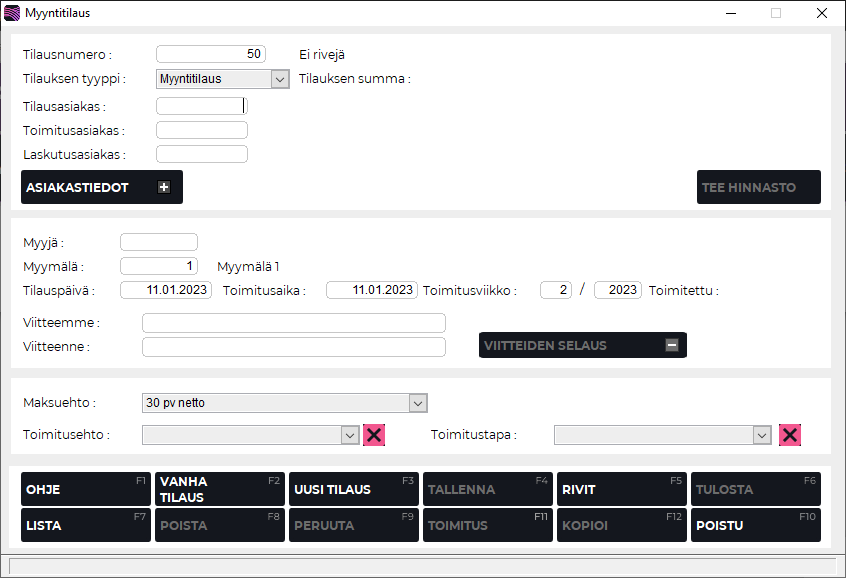846x578 pixels.
Task: Create a new order with UUSI TILAUS
Action: 353,489
